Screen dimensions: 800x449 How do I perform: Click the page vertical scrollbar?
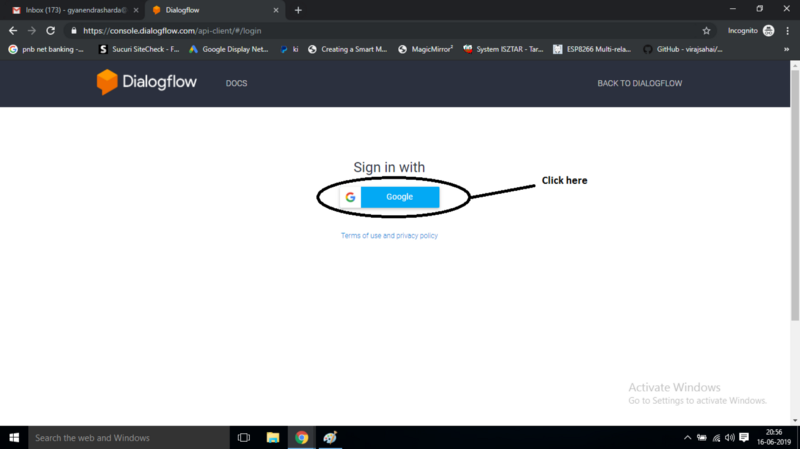(x=795, y=195)
